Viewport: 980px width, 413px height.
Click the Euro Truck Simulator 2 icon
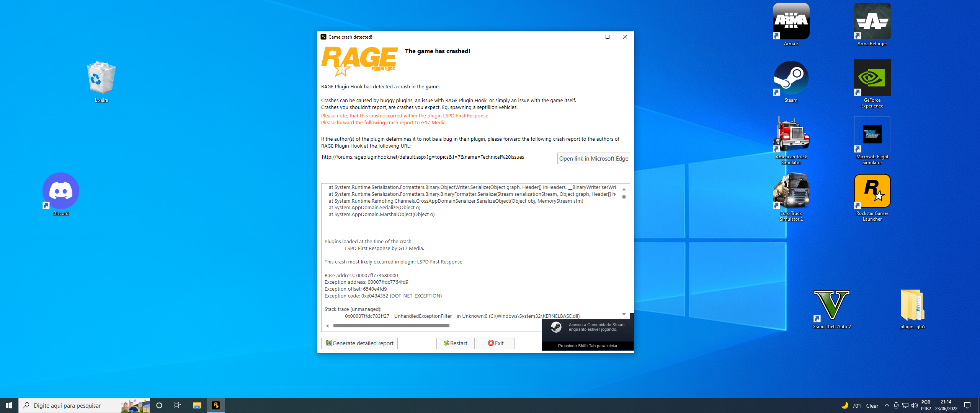pos(791,191)
